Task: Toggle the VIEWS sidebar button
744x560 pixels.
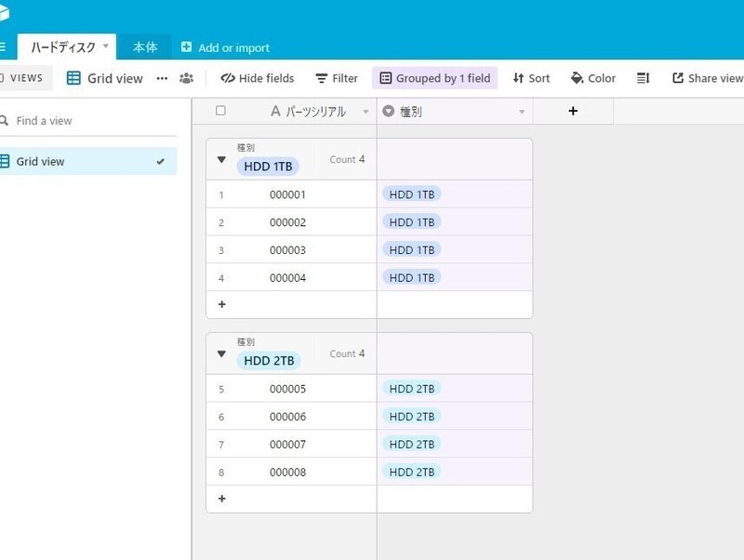Action: tap(24, 78)
